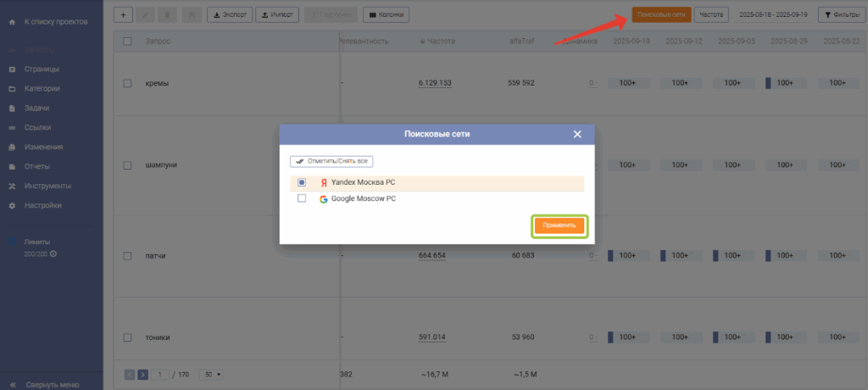The image size is (868, 390).
Task: Click the page number input field
Action: coord(160,374)
